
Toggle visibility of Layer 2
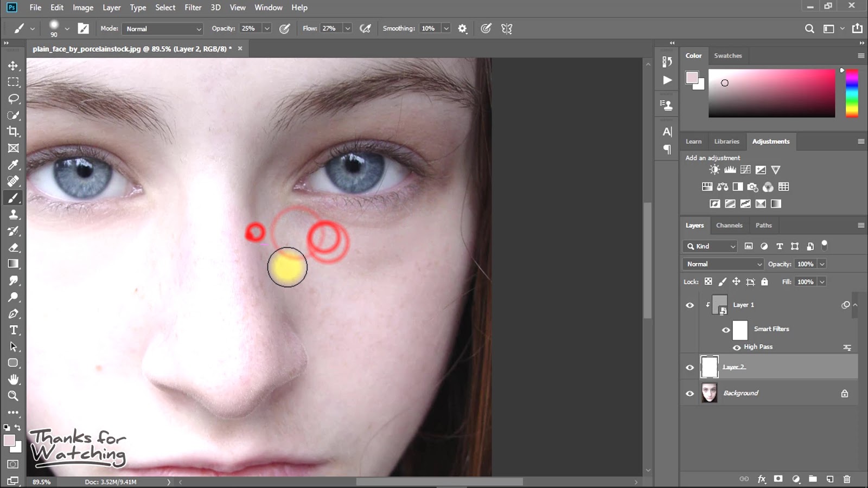coord(690,368)
